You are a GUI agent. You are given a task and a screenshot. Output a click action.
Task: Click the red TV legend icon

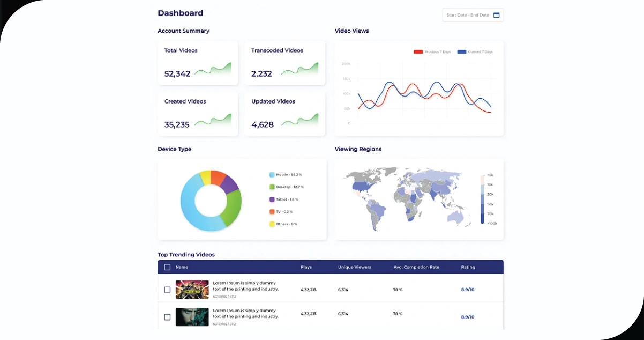click(272, 212)
